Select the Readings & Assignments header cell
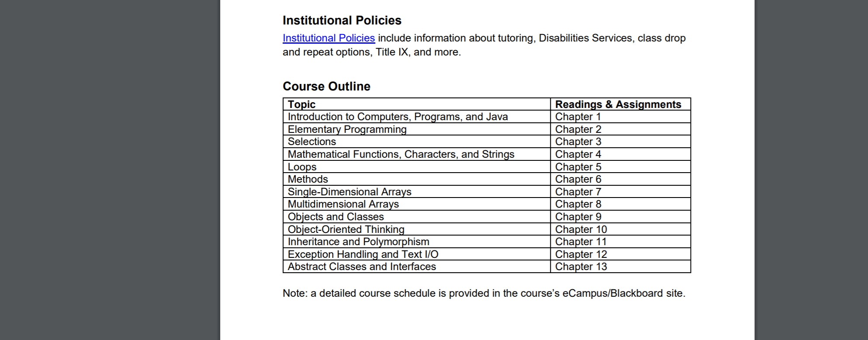Screen dimensions: 868x340 click(620, 104)
